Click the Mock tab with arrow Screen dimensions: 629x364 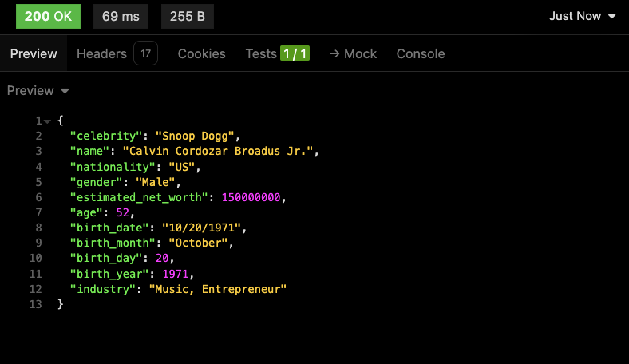(353, 53)
